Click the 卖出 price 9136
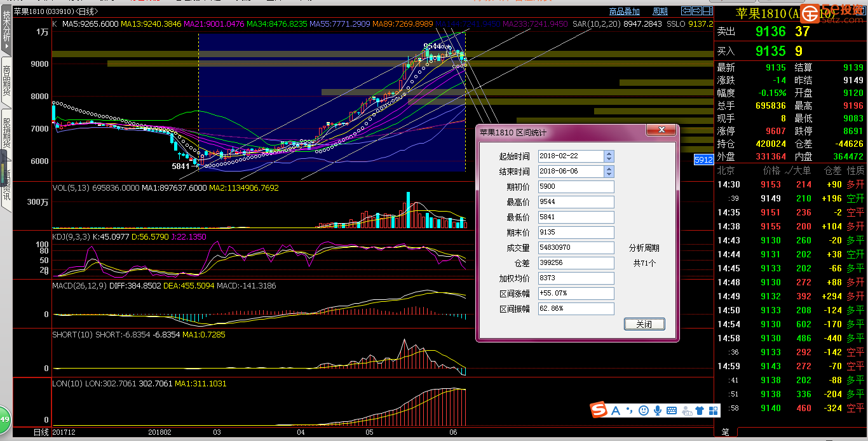Viewport: 868px width, 441px height. [x=771, y=32]
